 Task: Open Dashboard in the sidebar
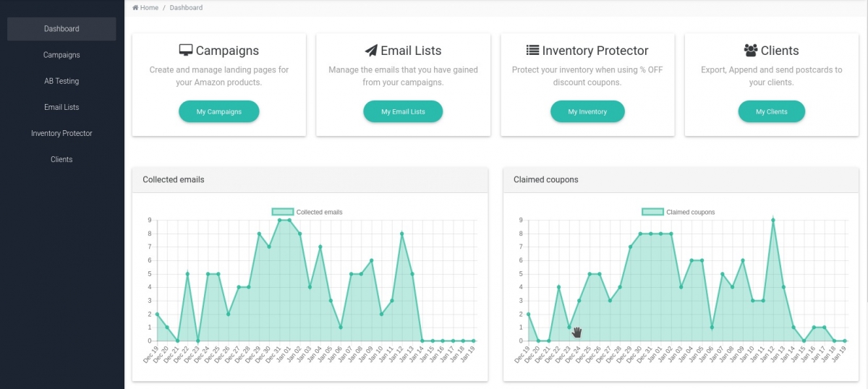[61, 29]
